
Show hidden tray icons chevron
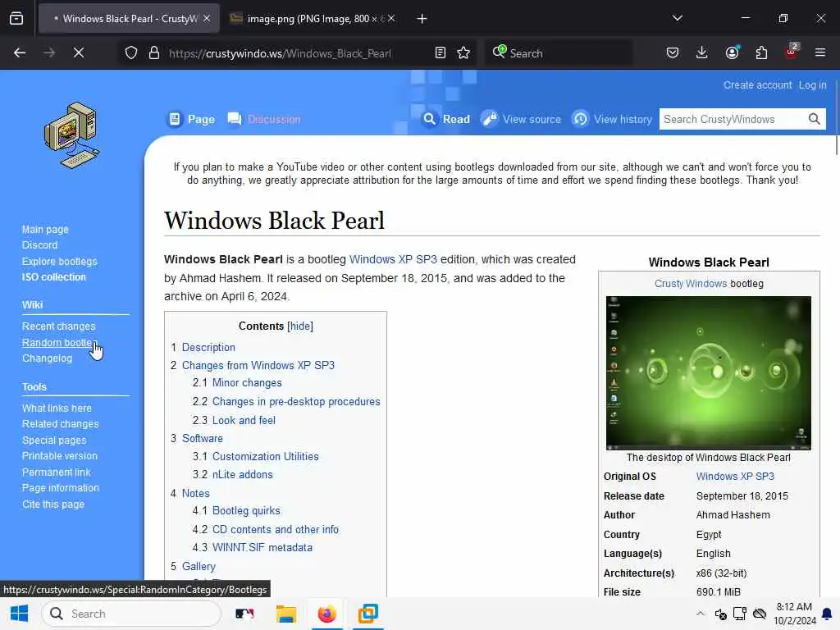(701, 614)
